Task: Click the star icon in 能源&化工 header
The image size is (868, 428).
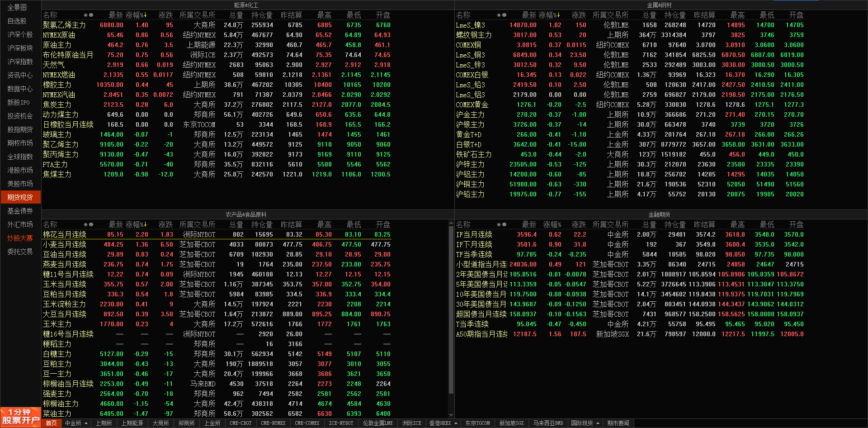Action: [x=85, y=15]
